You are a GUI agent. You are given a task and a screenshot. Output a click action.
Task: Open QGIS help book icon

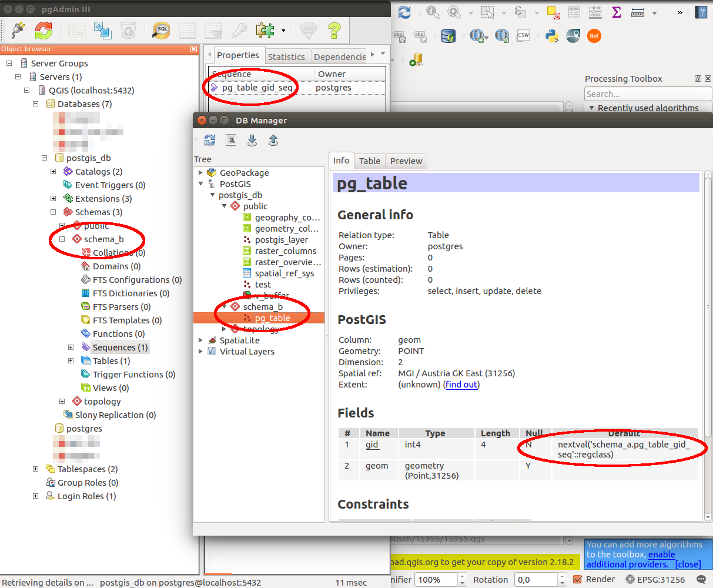point(701,12)
